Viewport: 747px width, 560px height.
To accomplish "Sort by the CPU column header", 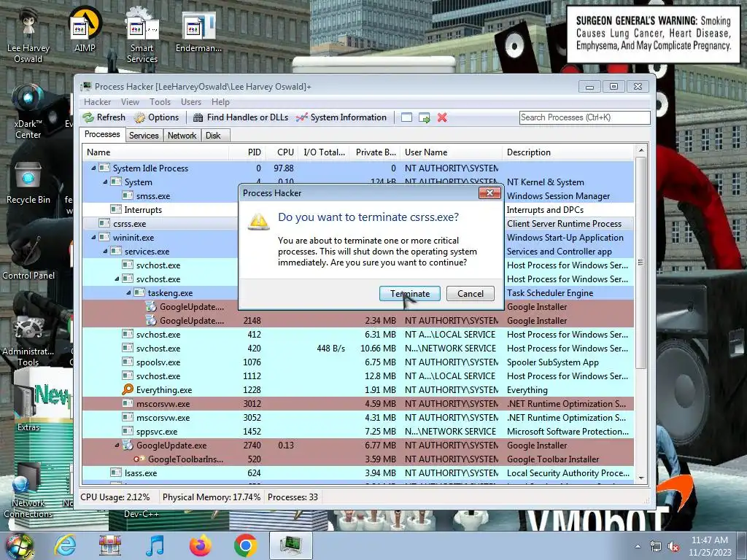I will tap(282, 152).
